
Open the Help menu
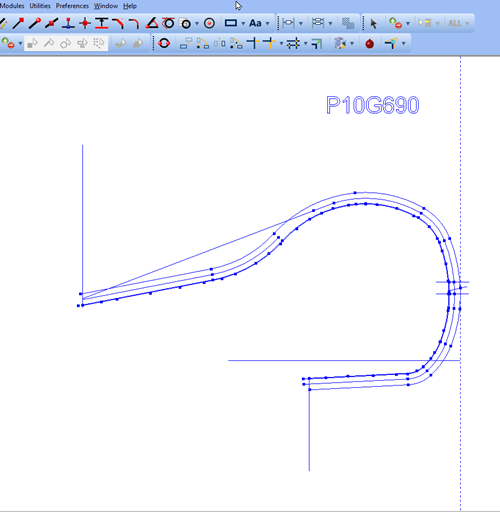tap(130, 6)
